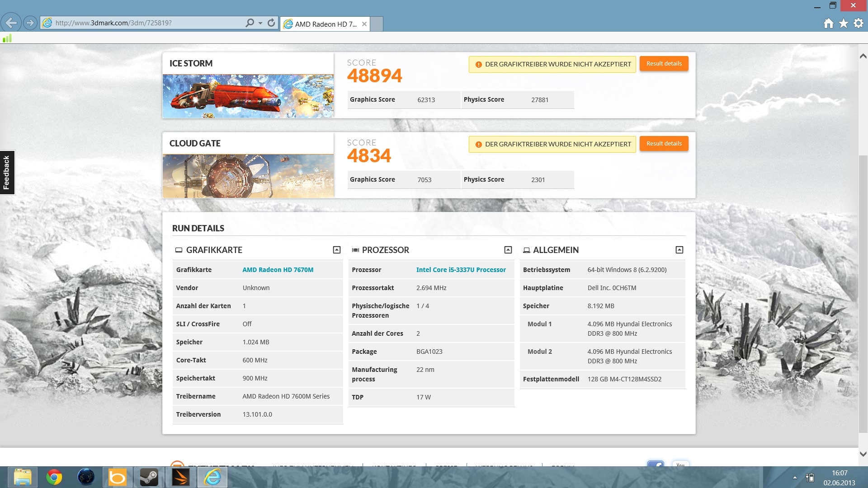Click the Ice Storm warning exclamation icon
The height and width of the screenshot is (488, 868).
coord(478,65)
